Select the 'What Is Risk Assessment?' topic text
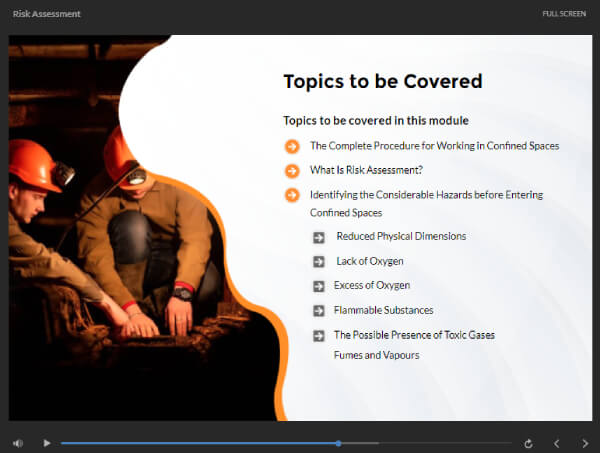 tap(366, 170)
